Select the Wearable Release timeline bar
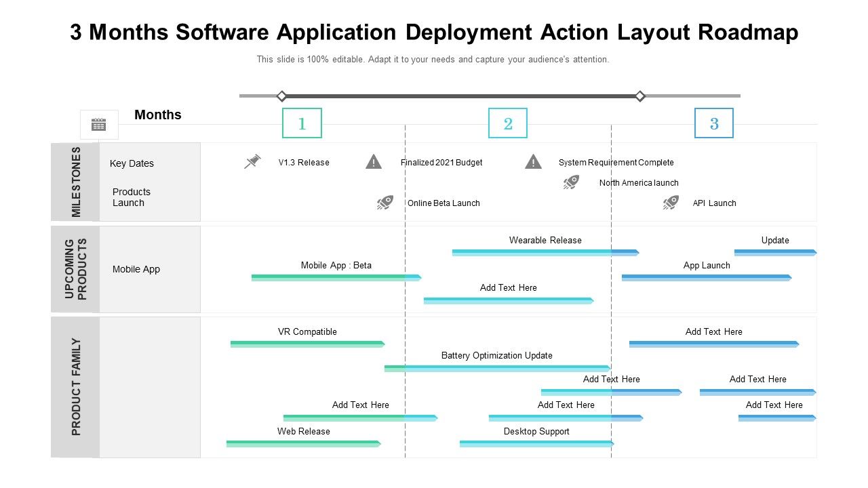 (545, 253)
